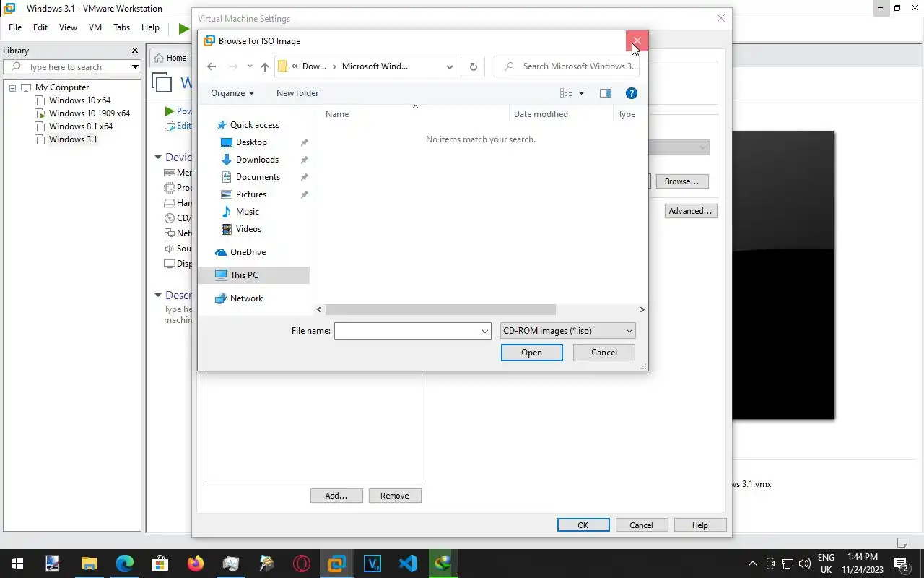Click Remove hardware button

[395, 496]
